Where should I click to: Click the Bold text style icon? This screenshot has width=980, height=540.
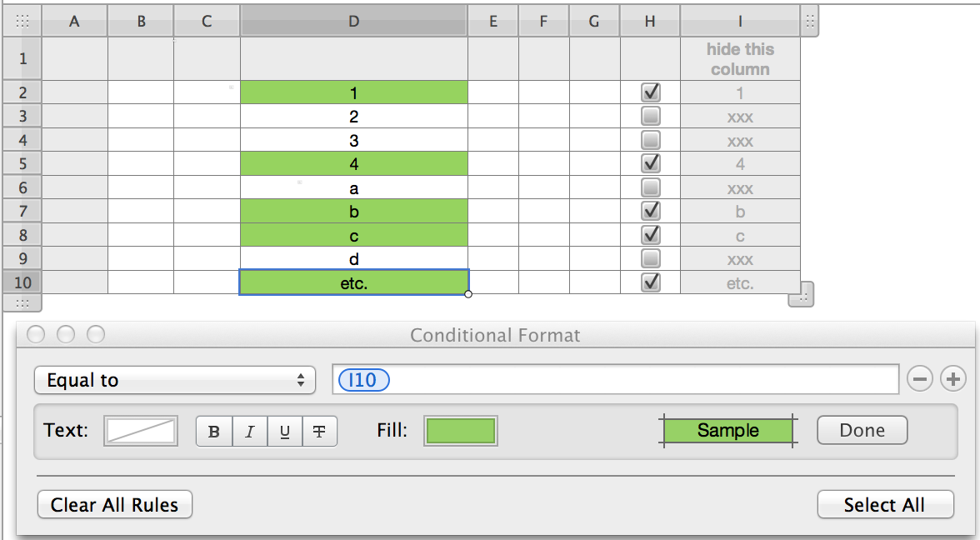click(x=214, y=432)
